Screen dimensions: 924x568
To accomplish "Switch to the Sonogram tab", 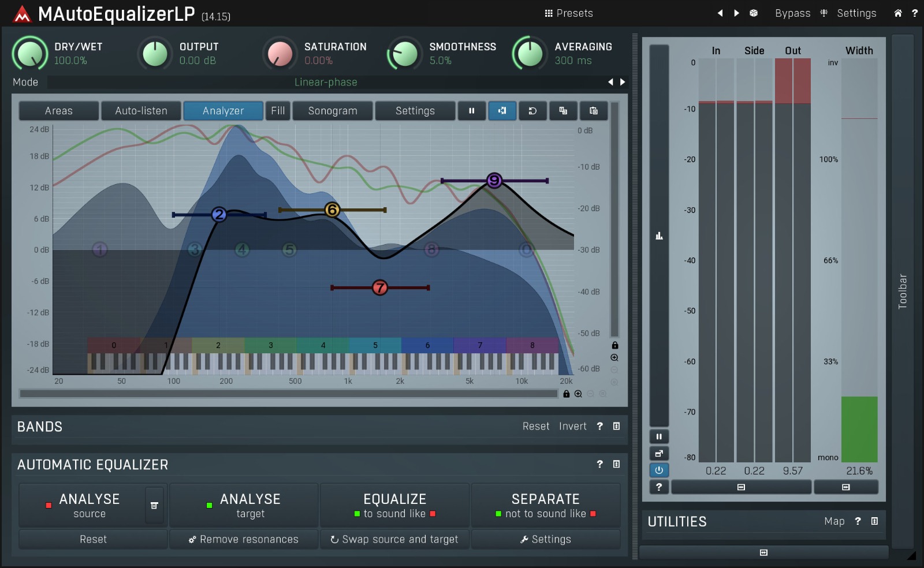I will 332,111.
